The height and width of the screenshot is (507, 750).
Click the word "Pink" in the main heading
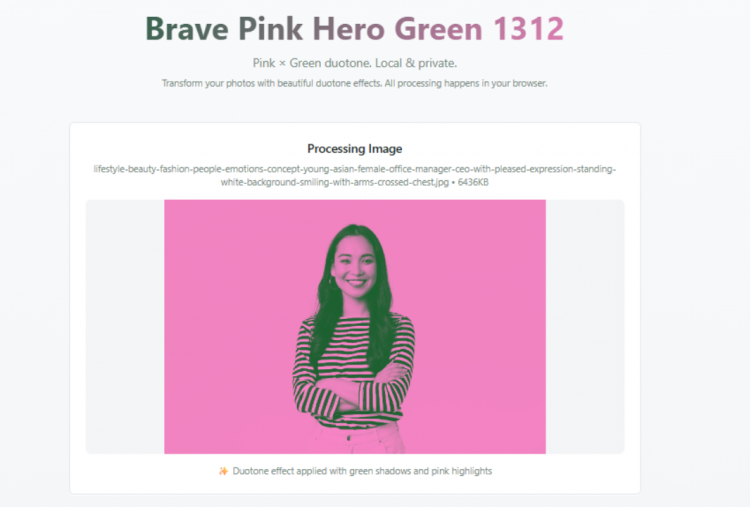click(x=270, y=29)
